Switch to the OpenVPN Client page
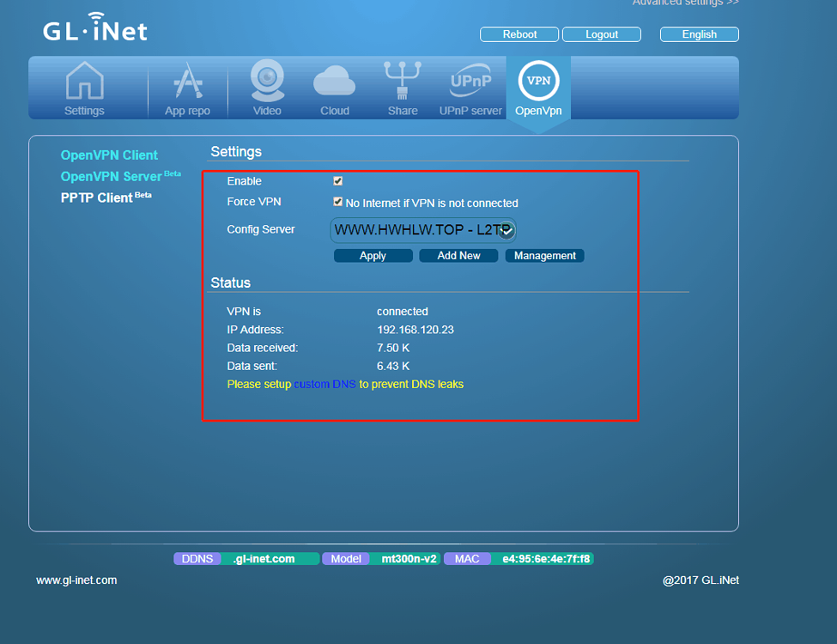Screen dimensions: 837x644 109,155
